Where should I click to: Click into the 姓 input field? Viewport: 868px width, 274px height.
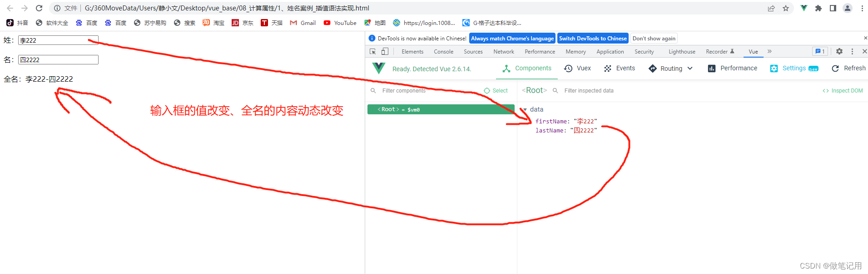pos(58,40)
